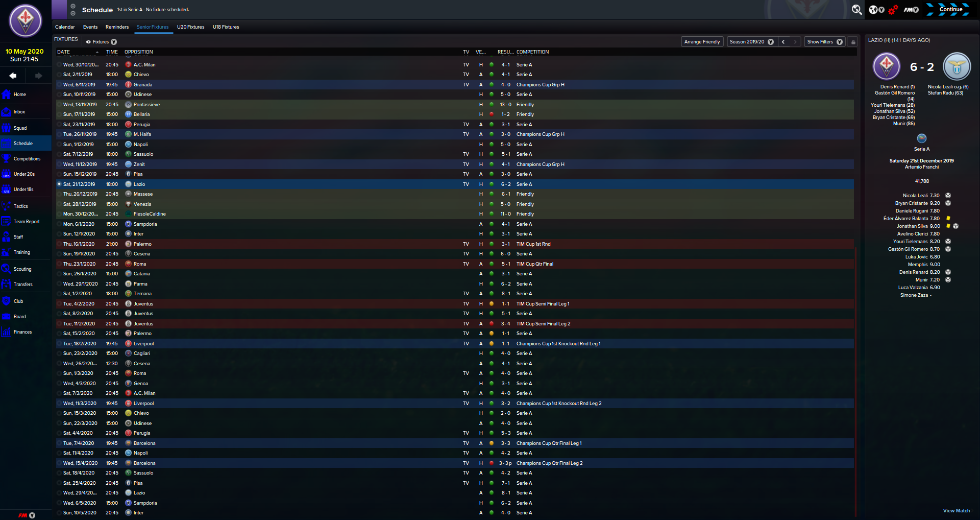
Task: Open Liverpool opposition on 18/2/2020
Action: pyautogui.click(x=143, y=344)
